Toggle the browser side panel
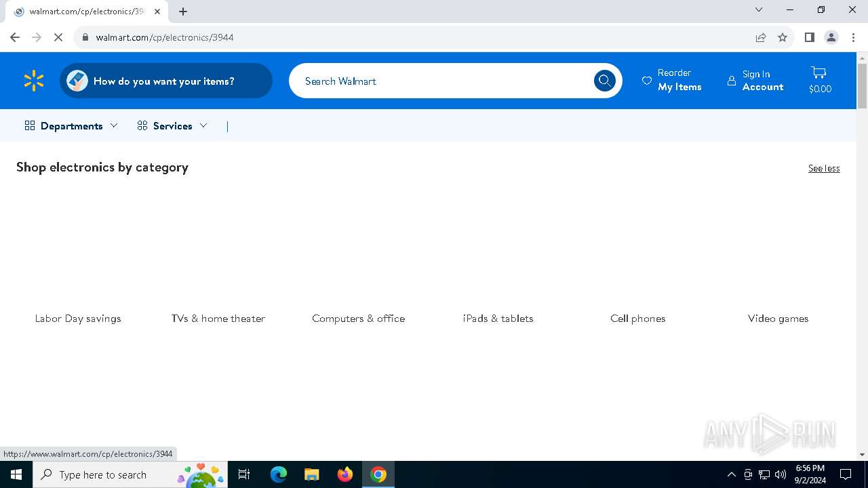The height and width of the screenshot is (488, 868). 810,37
